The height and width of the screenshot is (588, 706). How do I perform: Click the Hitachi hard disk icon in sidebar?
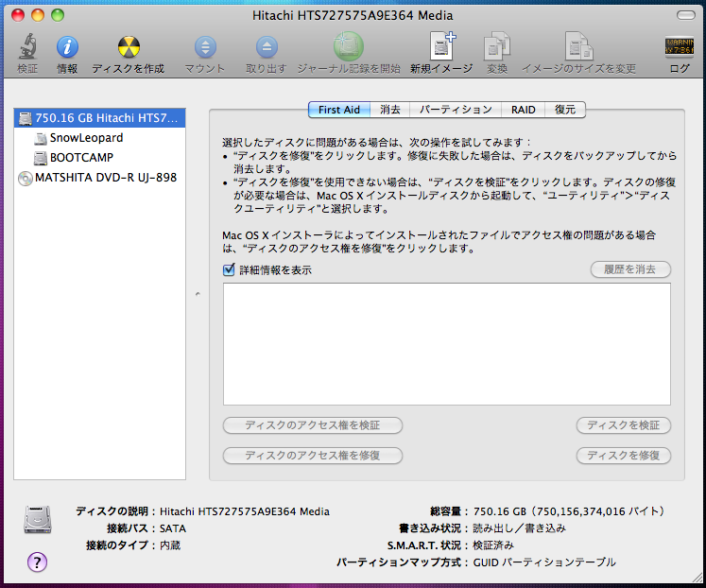coord(26,118)
